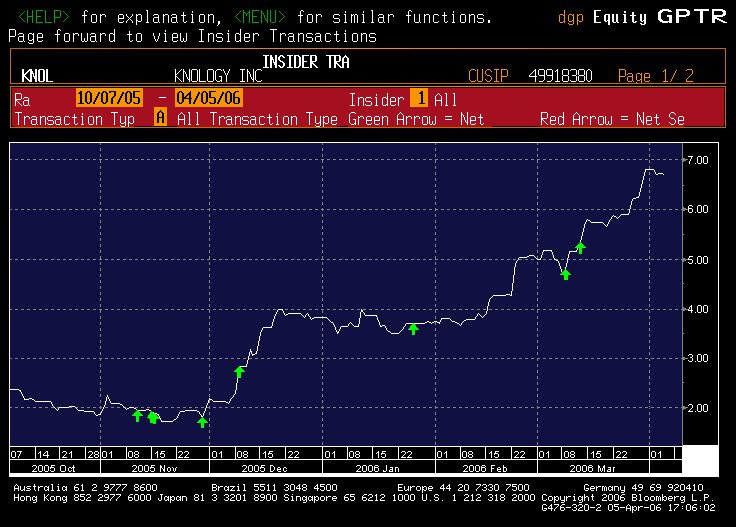Click the Germany 49 69 920410 contact
The image size is (736, 527).
pos(643,488)
